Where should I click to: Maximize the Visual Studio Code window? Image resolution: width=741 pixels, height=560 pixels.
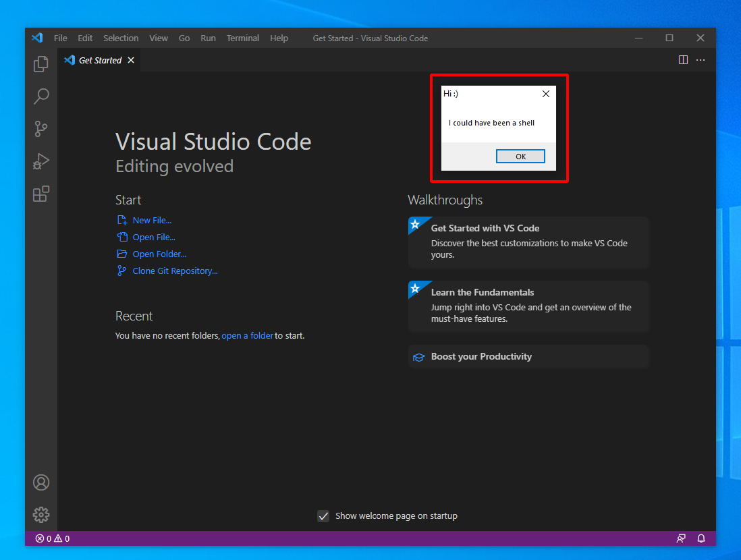(x=669, y=38)
